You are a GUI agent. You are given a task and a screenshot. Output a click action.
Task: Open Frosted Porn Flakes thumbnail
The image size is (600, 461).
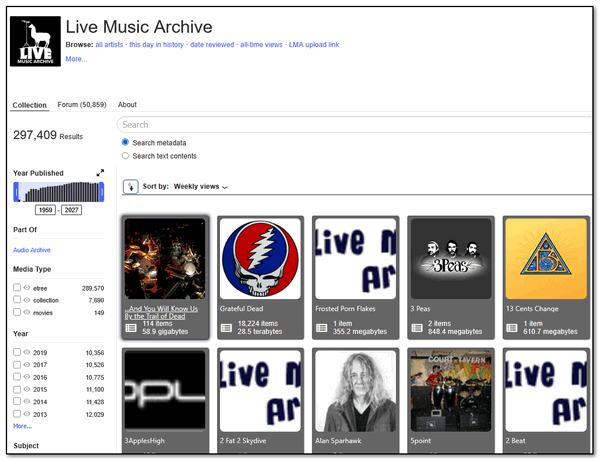[355, 259]
